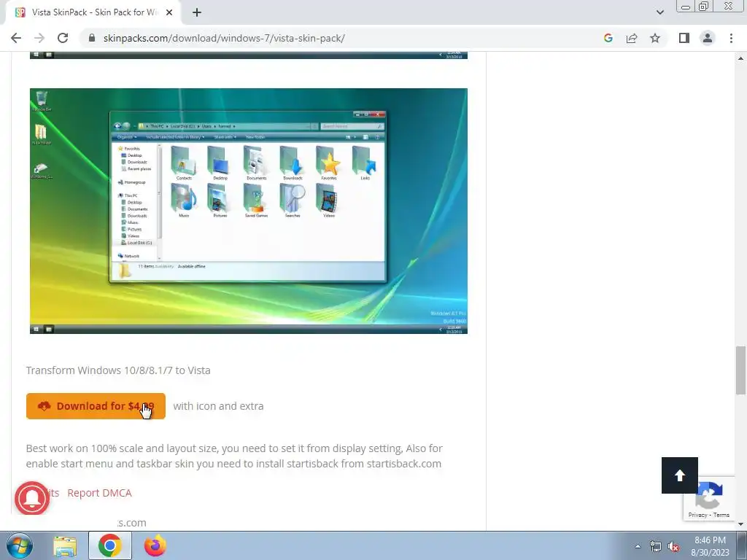Open the Chrome profile menu
The image size is (747, 560).
tap(708, 38)
